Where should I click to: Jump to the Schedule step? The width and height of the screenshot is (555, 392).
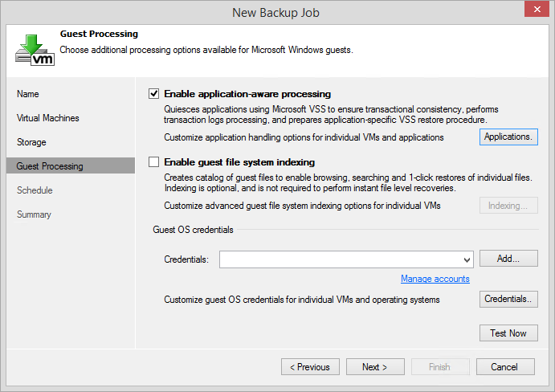[x=35, y=190]
